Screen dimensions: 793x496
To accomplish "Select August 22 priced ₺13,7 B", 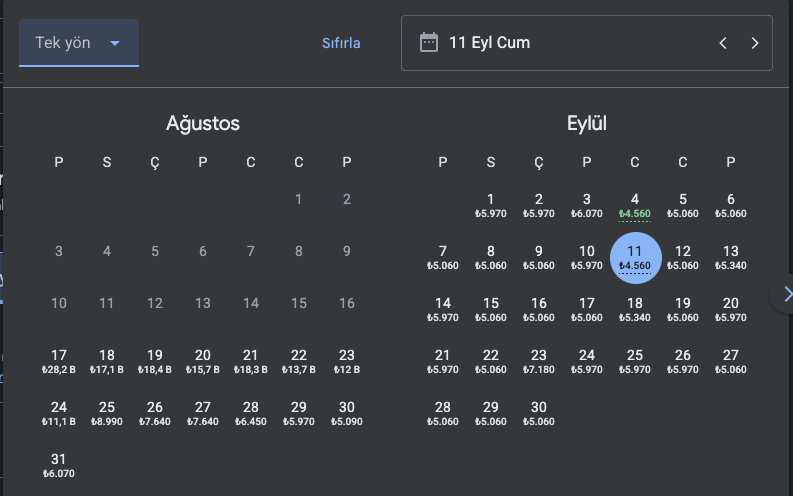I will pyautogui.click(x=299, y=362).
